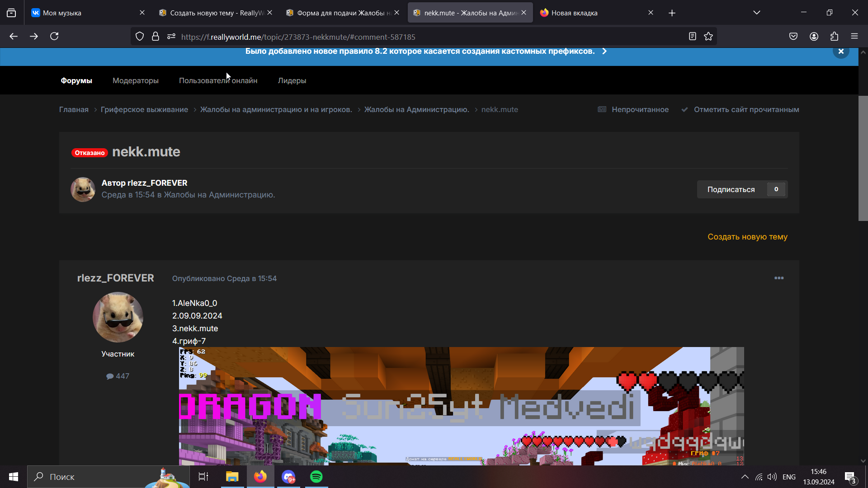The width and height of the screenshot is (868, 488).
Task: Open site permissions icon in address bar
Action: 171,37
